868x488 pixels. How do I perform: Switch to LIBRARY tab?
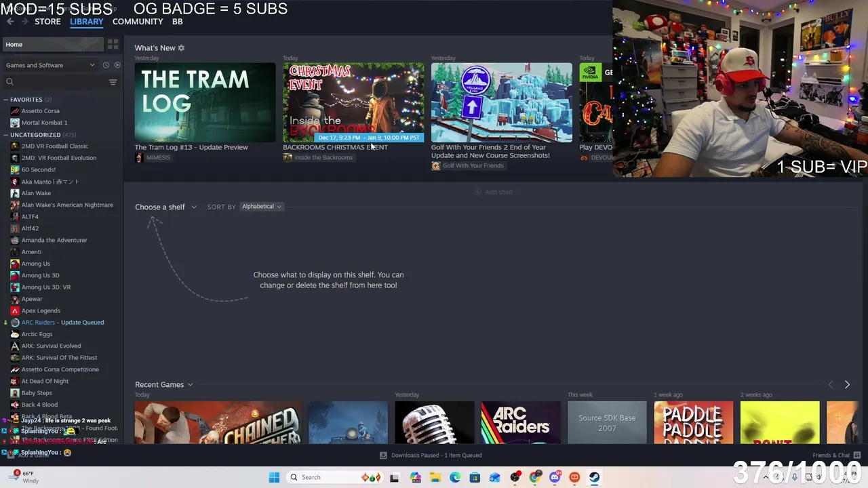87,22
